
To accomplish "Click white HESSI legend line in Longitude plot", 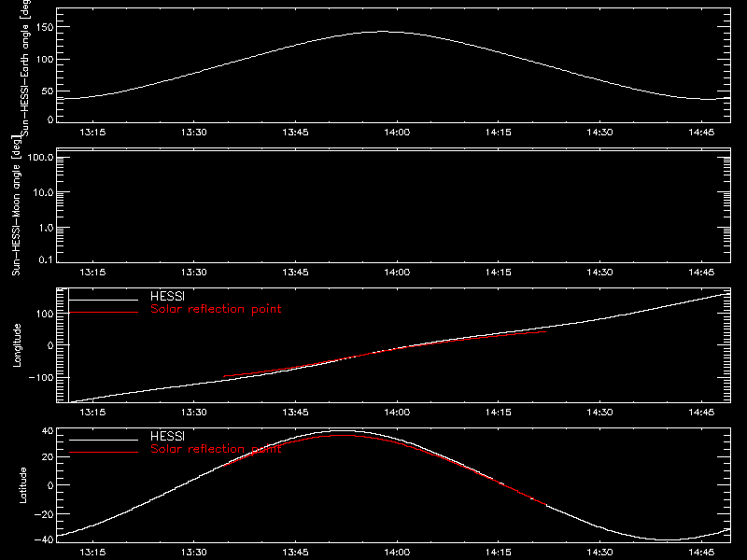I will pos(104,300).
